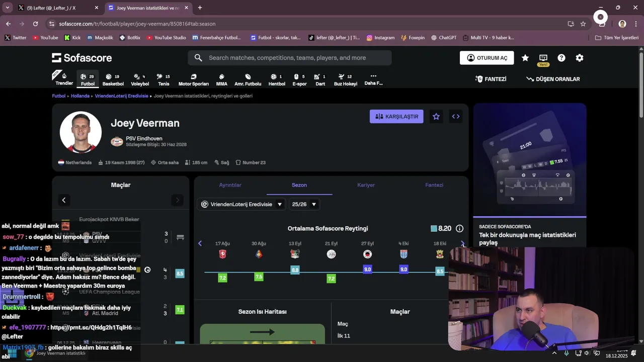
Task: Add Joey Veerman to favorites star
Action: coord(436,117)
